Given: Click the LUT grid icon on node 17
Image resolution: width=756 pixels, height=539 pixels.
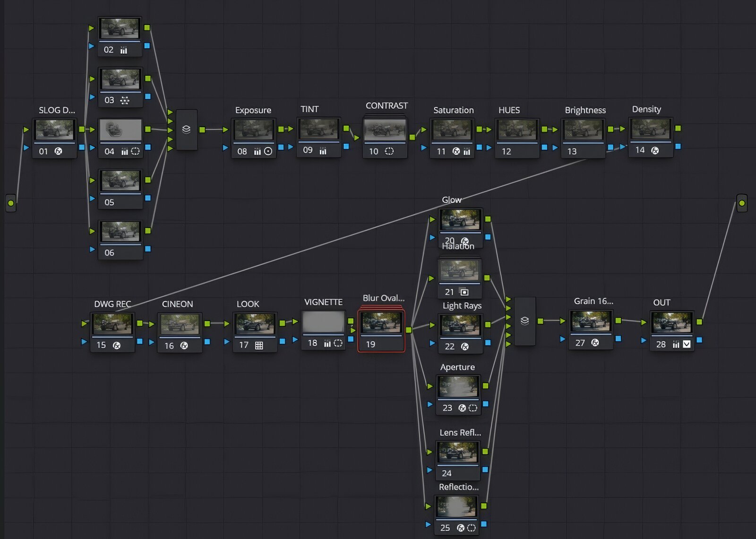Looking at the screenshot, I should 259,346.
